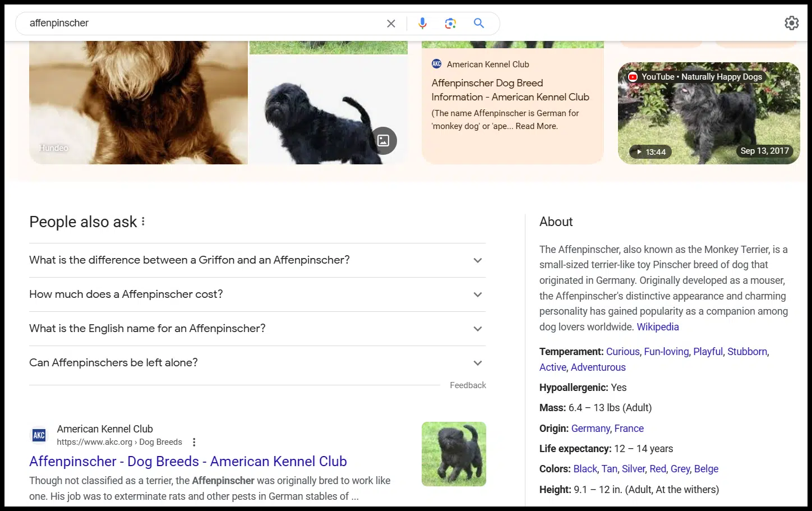Open Google Lens image search
The height and width of the screenshot is (511, 812).
click(450, 23)
